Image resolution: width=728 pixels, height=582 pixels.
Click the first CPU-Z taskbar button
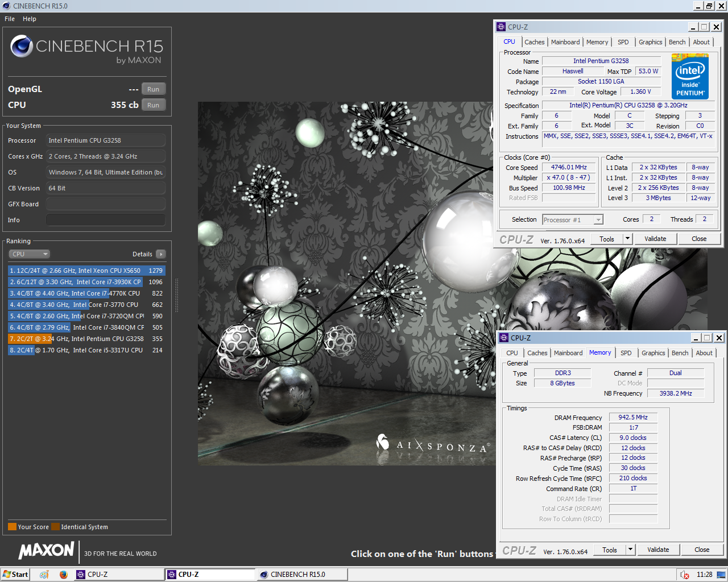118,575
